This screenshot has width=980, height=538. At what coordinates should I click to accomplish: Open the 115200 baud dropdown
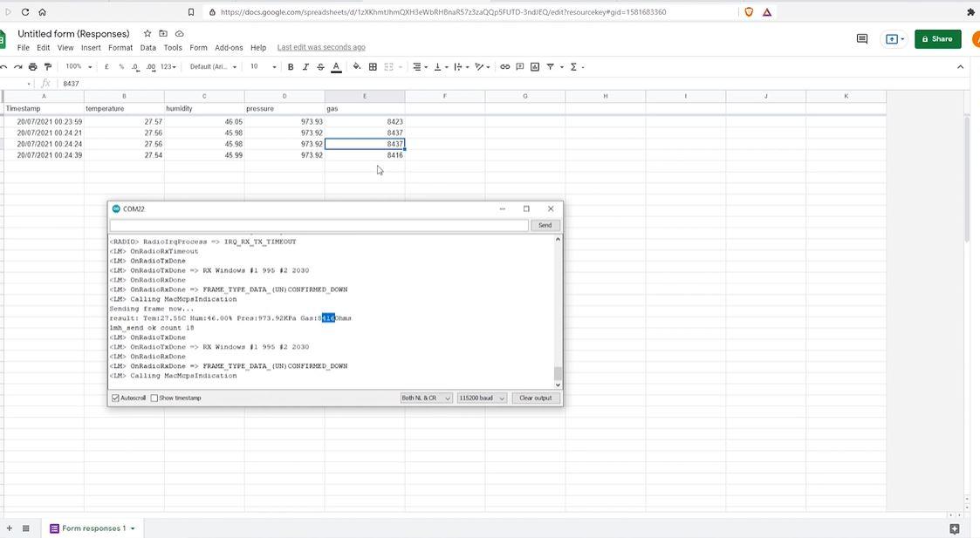481,398
